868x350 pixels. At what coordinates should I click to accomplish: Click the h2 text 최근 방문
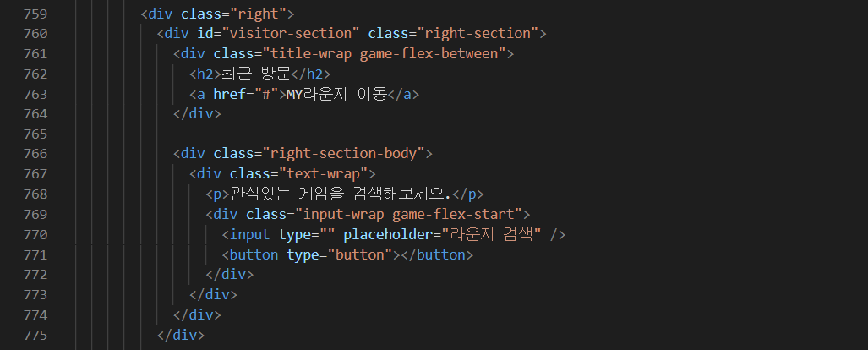click(x=256, y=74)
